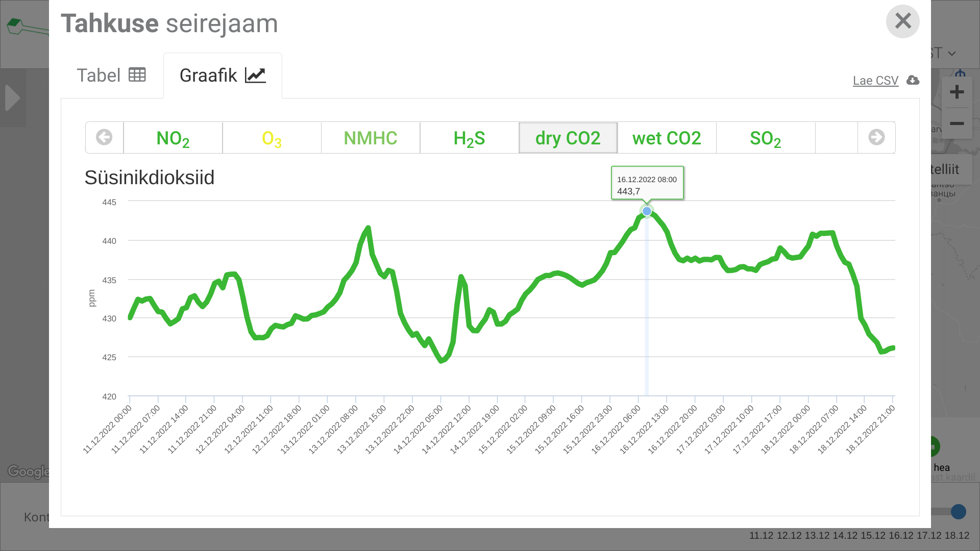Open the language dropdown chevron
The height and width of the screenshot is (551, 980).
pos(952,54)
